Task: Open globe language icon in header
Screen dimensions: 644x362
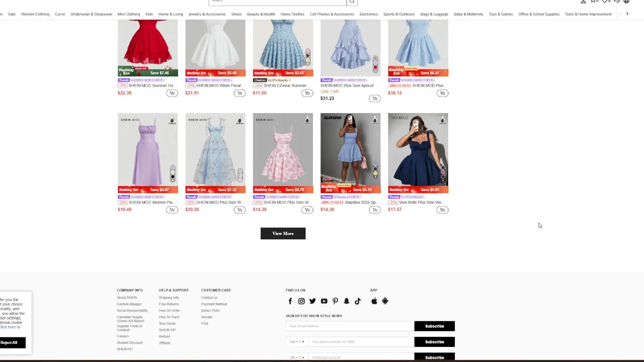Action: pos(626,2)
